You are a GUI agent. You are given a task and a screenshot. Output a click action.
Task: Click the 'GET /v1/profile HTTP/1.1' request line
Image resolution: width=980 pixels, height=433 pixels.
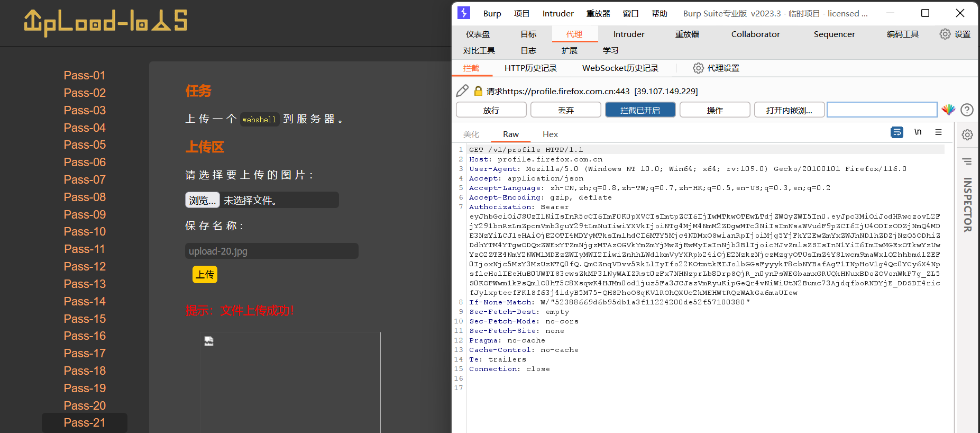pyautogui.click(x=526, y=150)
